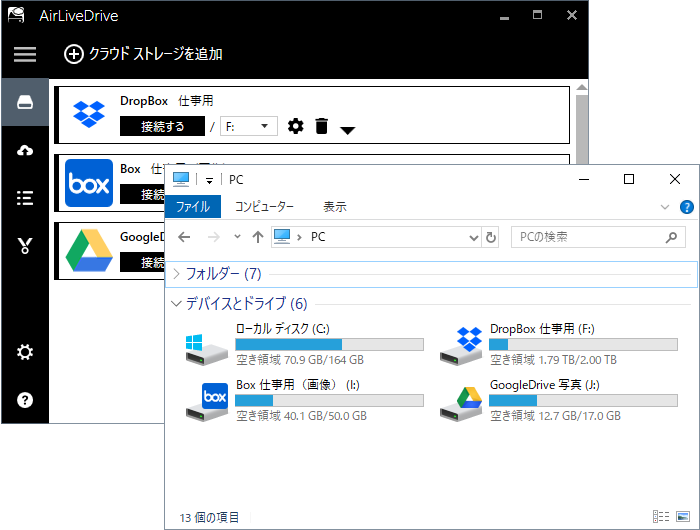This screenshot has height=530, width=700.
Task: Click the Box 仕事用 (I:) usage bar
Action: 329,401
